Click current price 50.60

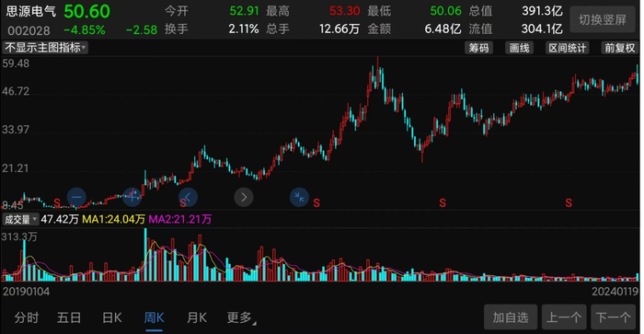[87, 12]
